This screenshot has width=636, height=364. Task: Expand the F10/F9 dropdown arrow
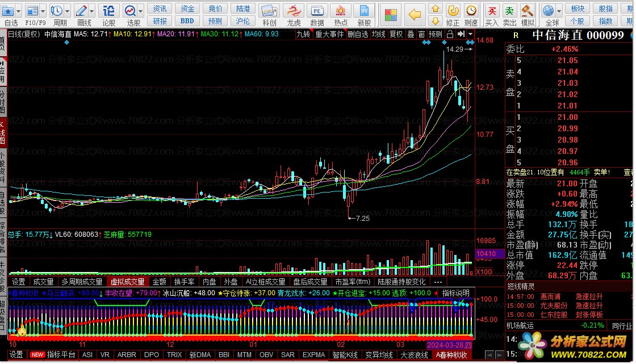[x=43, y=11]
